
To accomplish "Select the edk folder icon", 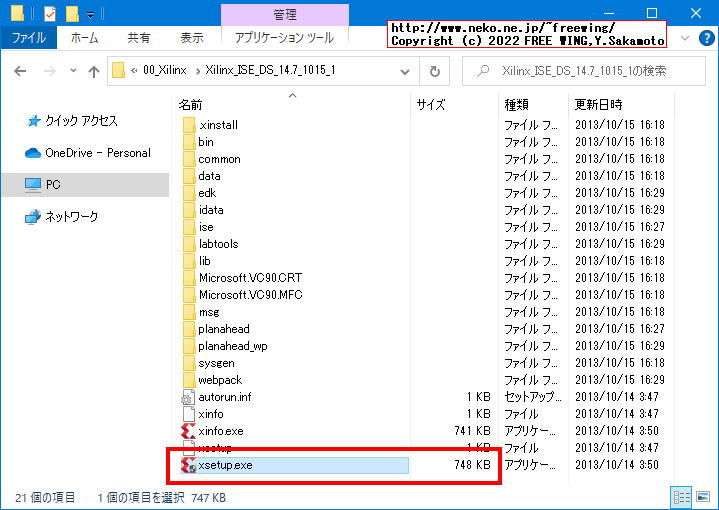I will [x=188, y=193].
